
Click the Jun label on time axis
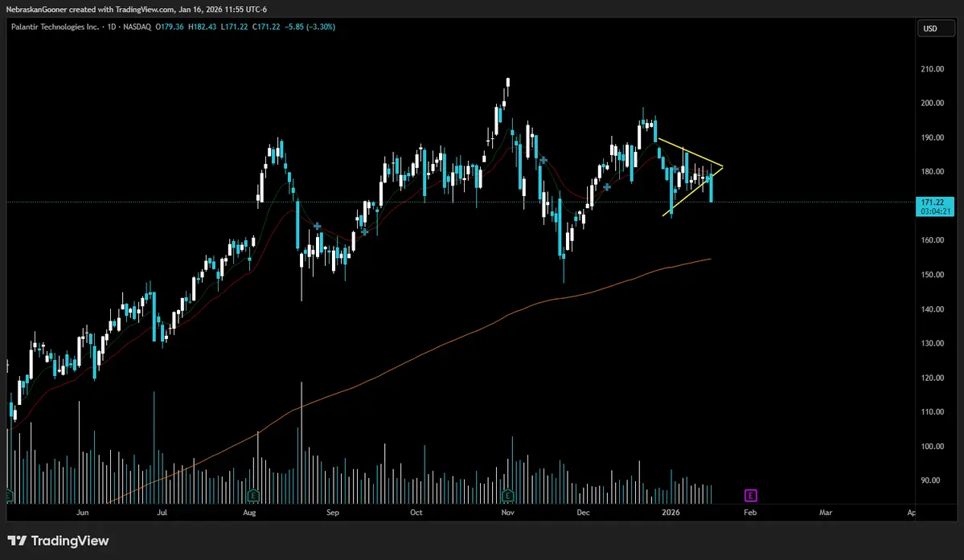[82, 512]
